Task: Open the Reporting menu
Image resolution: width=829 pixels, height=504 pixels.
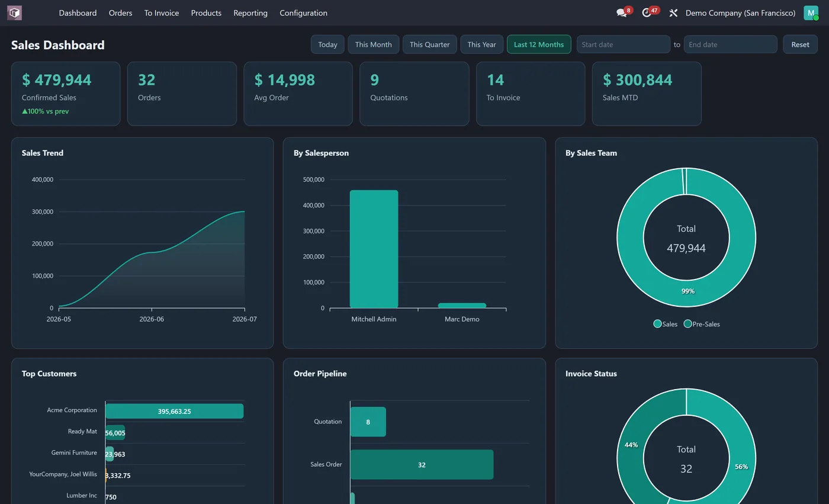Action: coord(250,12)
